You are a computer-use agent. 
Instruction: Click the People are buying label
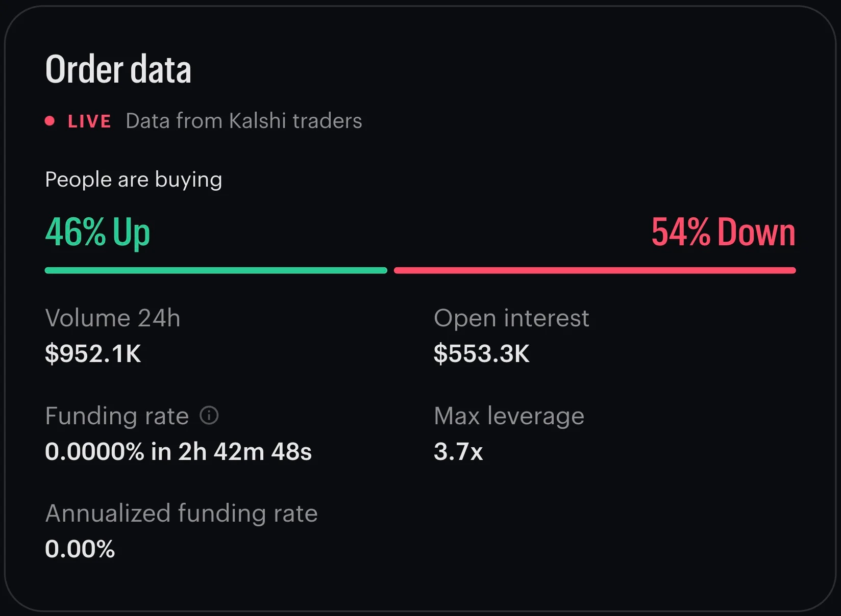pos(134,179)
